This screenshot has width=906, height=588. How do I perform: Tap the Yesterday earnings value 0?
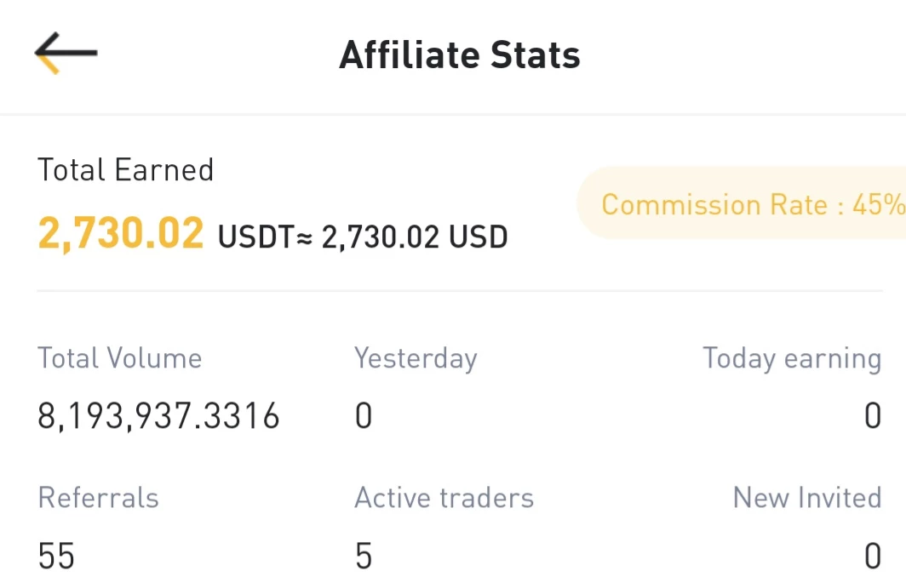click(364, 416)
